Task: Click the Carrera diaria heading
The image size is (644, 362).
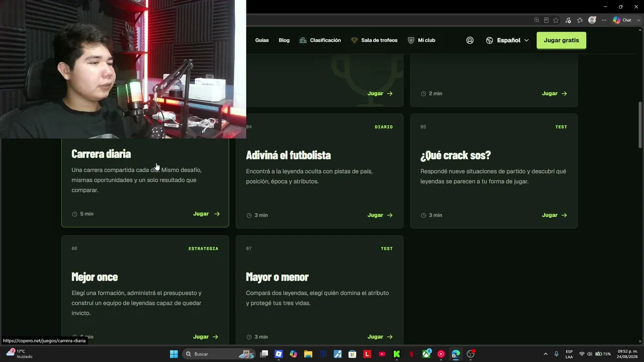Action: [101, 154]
